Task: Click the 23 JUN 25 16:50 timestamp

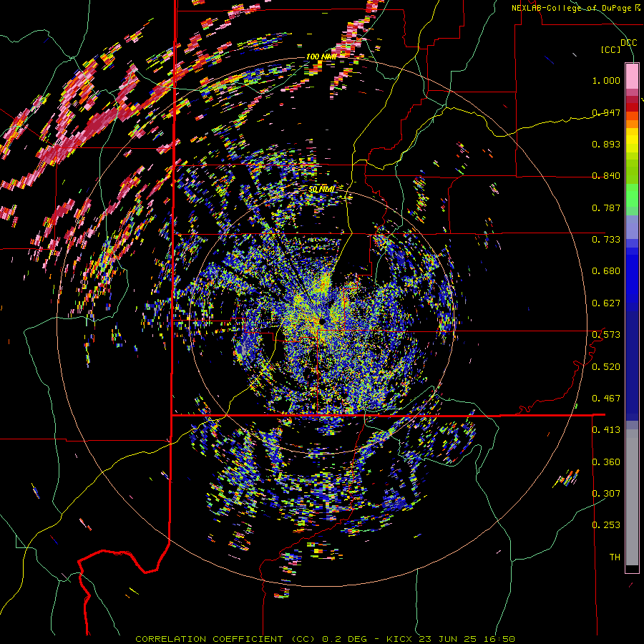Action: click(x=467, y=639)
